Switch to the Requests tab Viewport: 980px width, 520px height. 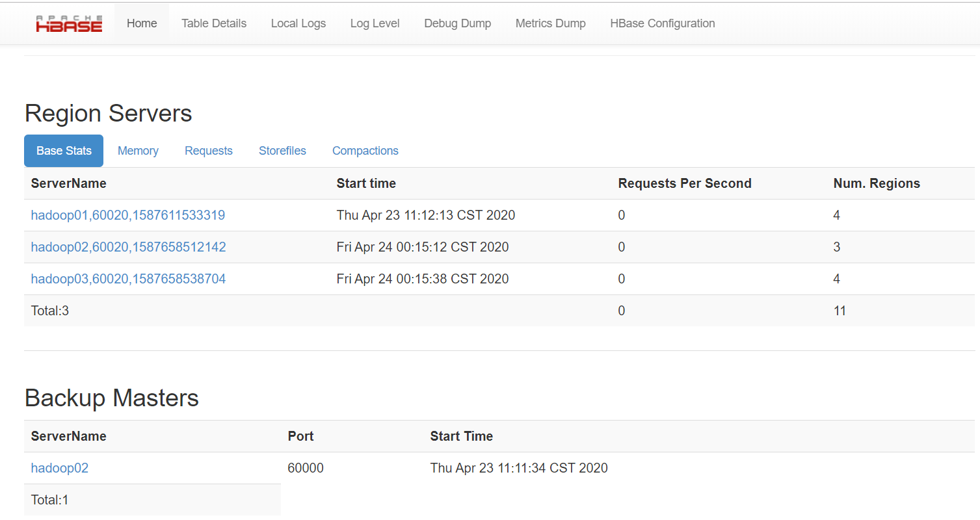pos(208,151)
